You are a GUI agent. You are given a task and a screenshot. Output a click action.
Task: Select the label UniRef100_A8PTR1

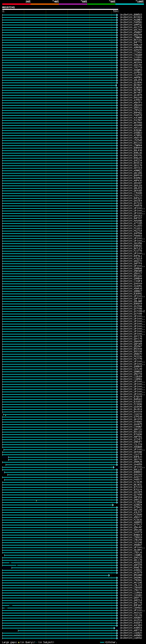[x=131, y=437]
